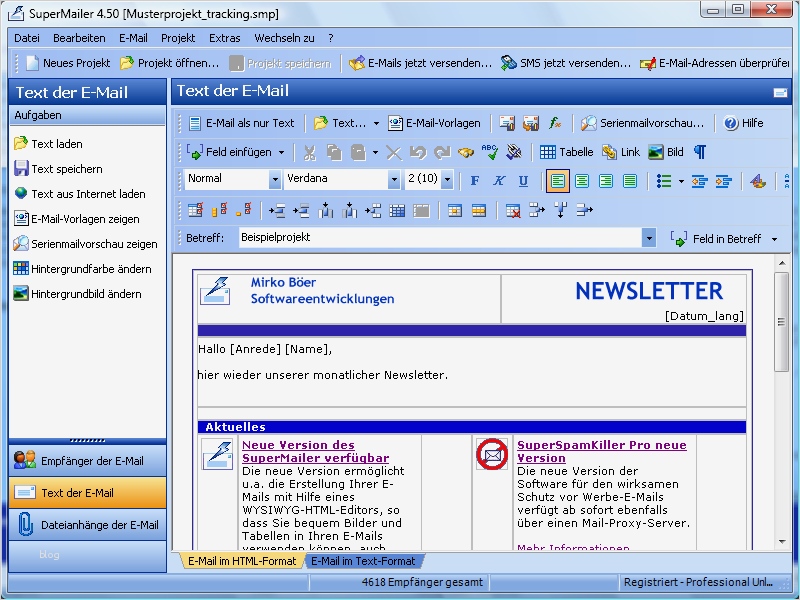
Task: Click the fx function icon
Action: click(x=555, y=123)
